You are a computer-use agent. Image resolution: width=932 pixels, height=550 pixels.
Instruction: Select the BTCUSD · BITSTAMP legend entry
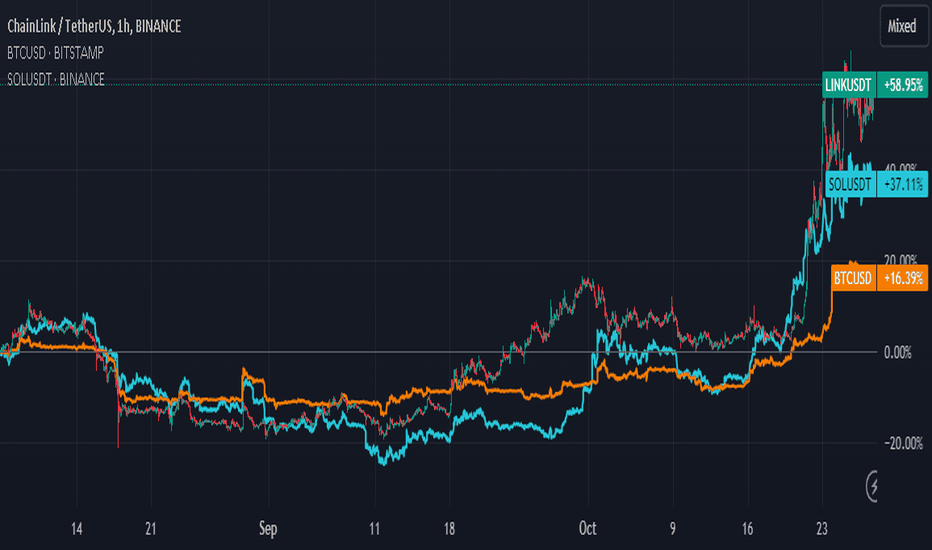pos(55,53)
